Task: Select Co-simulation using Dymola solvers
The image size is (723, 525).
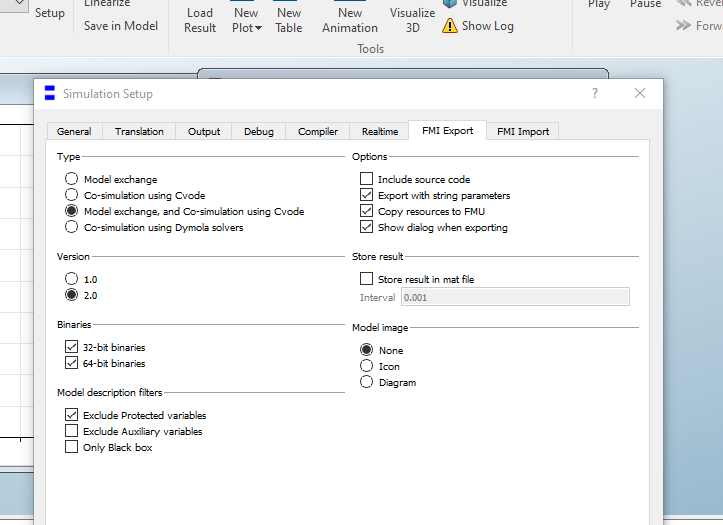Action: pyautogui.click(x=71, y=227)
